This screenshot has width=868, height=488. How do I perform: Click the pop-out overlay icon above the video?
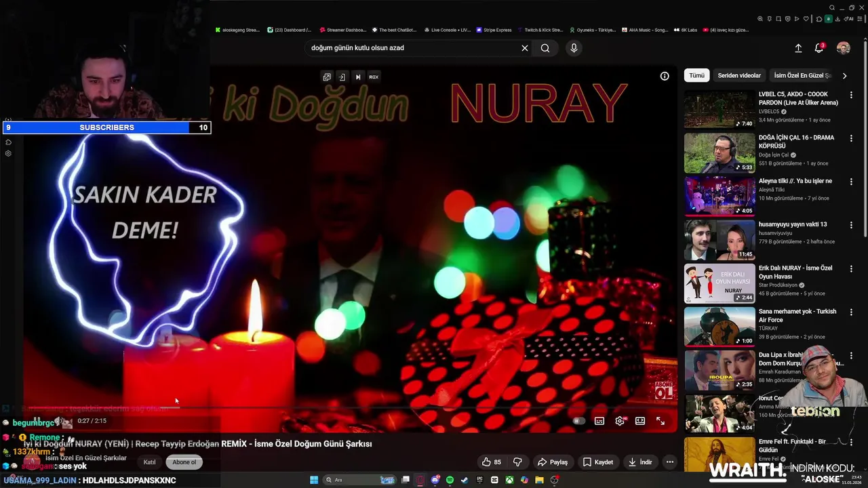pyautogui.click(x=327, y=77)
